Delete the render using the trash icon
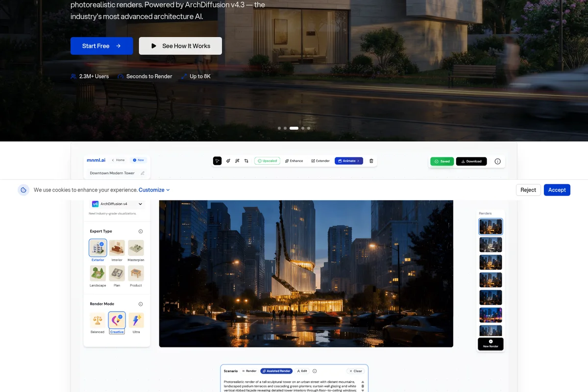This screenshot has width=588, height=392. pyautogui.click(x=371, y=161)
